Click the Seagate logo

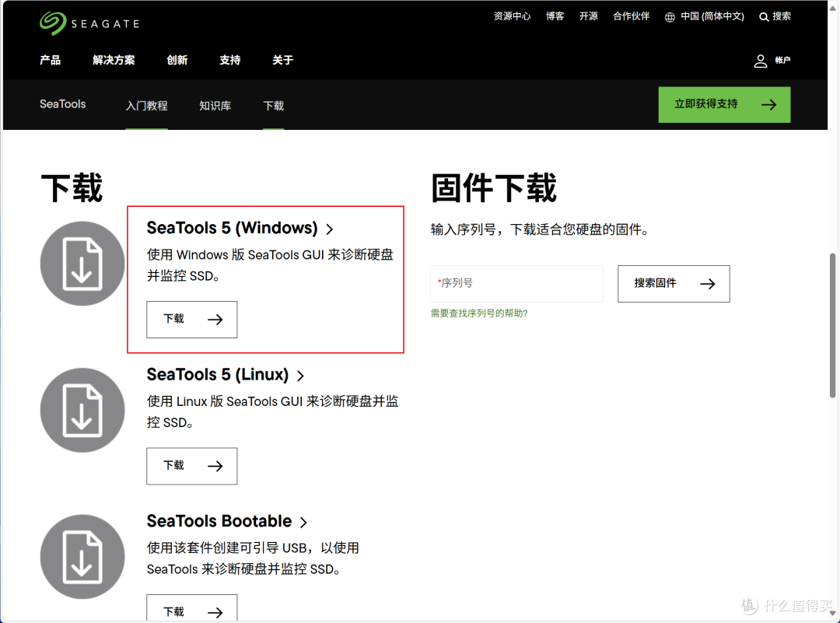point(89,23)
